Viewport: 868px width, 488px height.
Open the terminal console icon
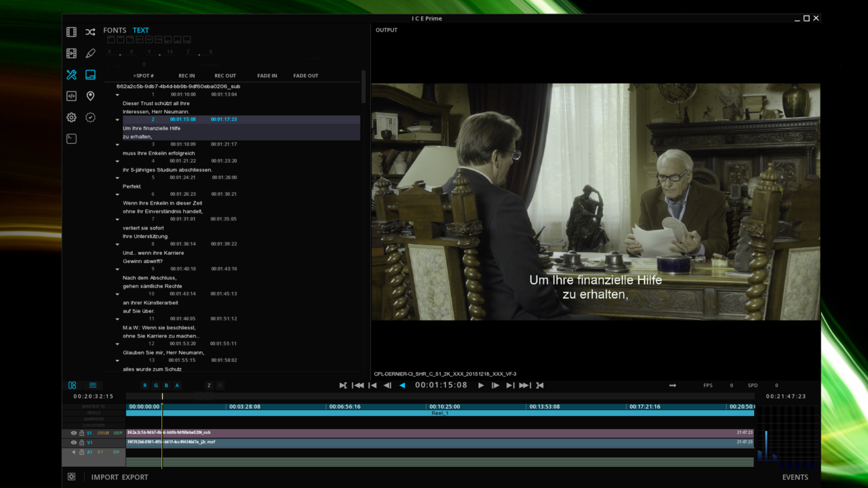pyautogui.click(x=71, y=139)
